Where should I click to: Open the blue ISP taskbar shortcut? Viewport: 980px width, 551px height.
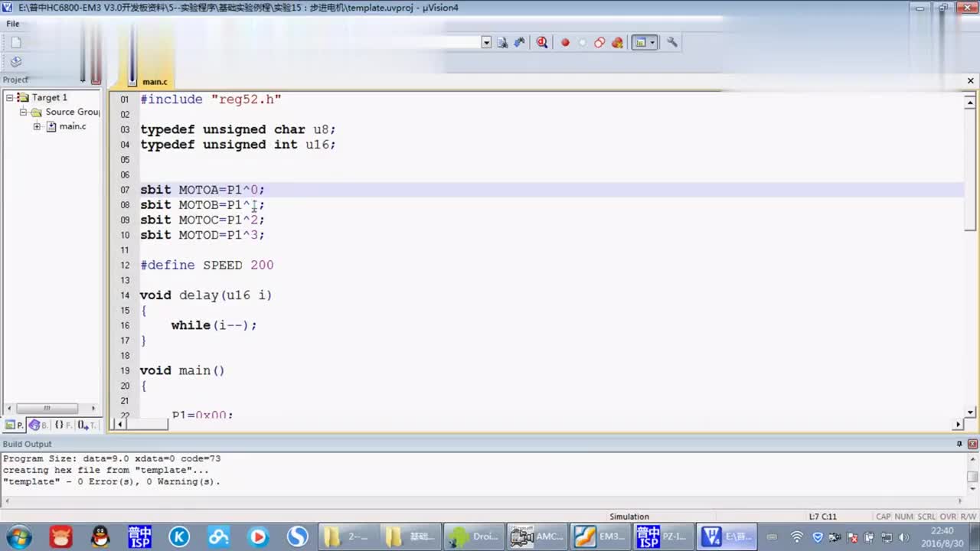(139, 536)
